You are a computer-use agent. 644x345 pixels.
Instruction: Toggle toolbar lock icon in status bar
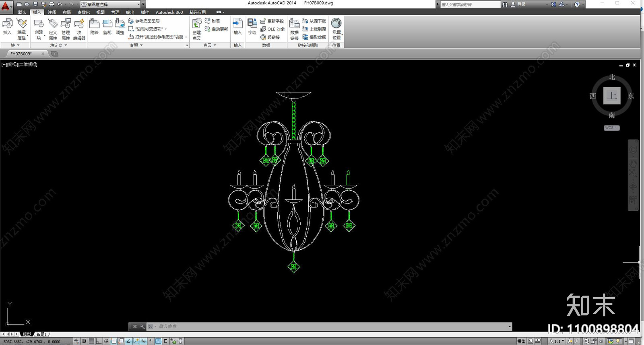(594, 341)
